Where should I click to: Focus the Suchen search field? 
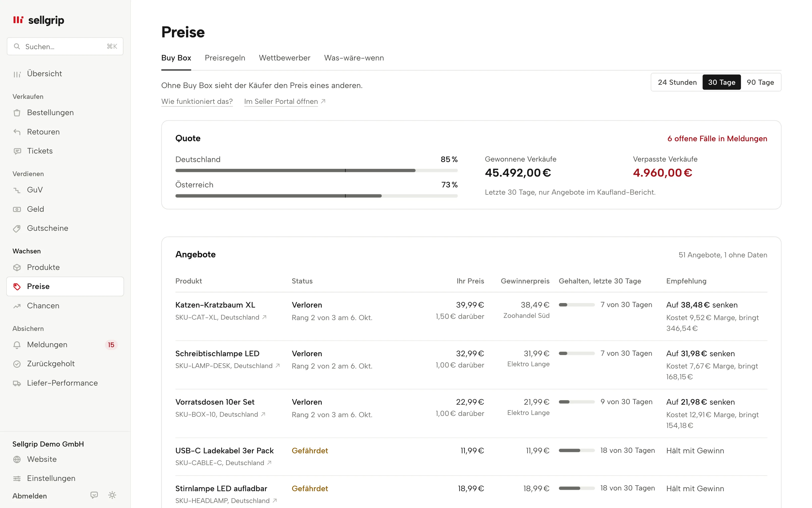(x=65, y=46)
